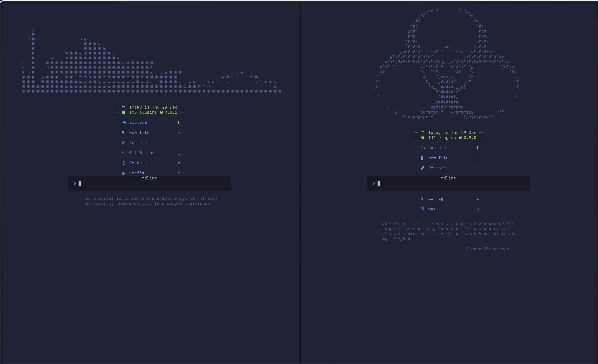Image resolution: width=598 pixels, height=364 pixels.
Task: Click the Config icon on right dashboard
Action: click(x=422, y=198)
